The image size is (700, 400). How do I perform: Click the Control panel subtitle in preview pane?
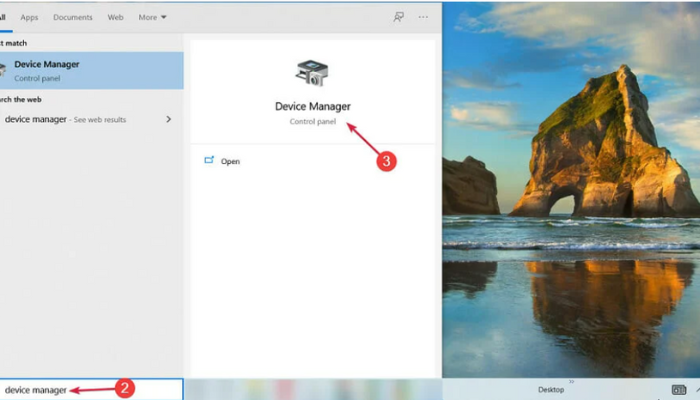click(312, 121)
